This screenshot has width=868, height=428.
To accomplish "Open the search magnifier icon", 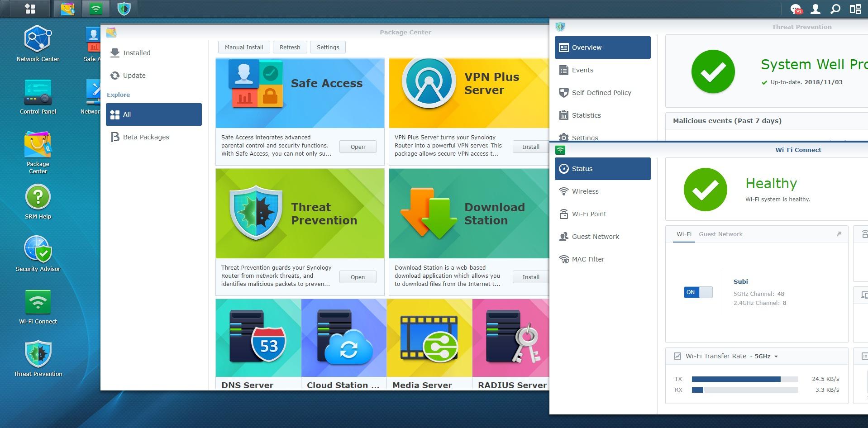I will click(835, 9).
